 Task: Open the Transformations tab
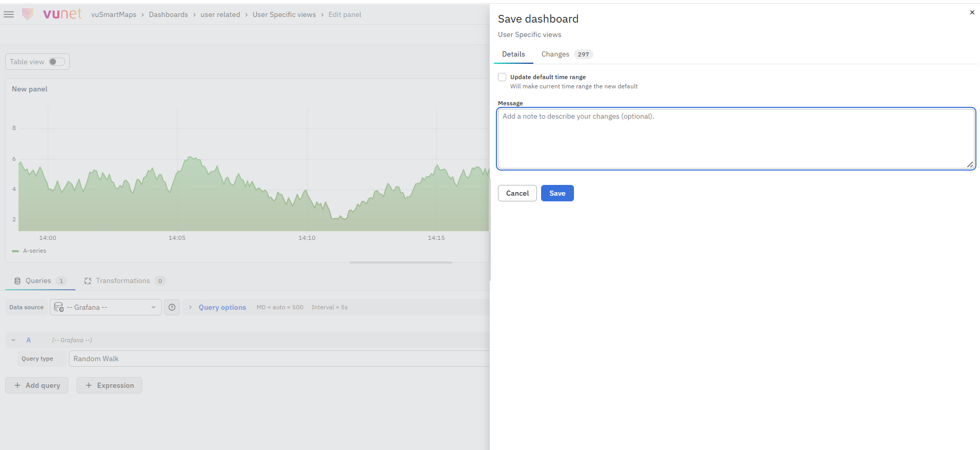pos(125,281)
